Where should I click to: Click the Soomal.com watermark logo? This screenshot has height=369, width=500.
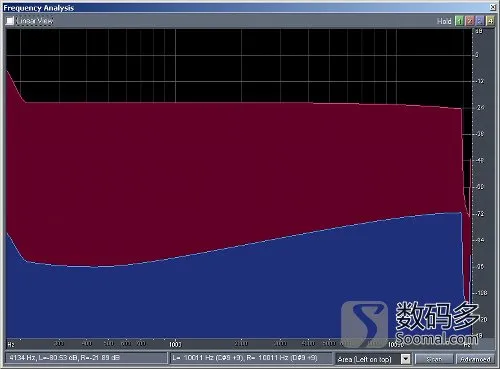(x=410, y=323)
